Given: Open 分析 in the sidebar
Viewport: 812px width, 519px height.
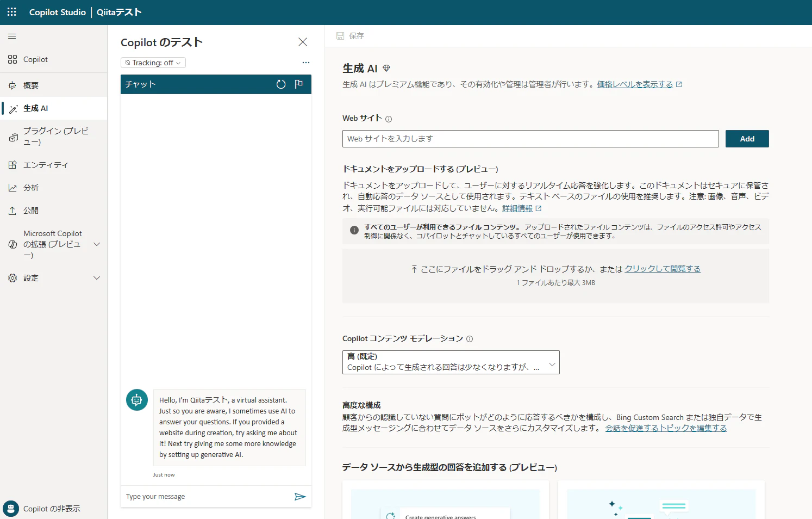Looking at the screenshot, I should coord(54,188).
